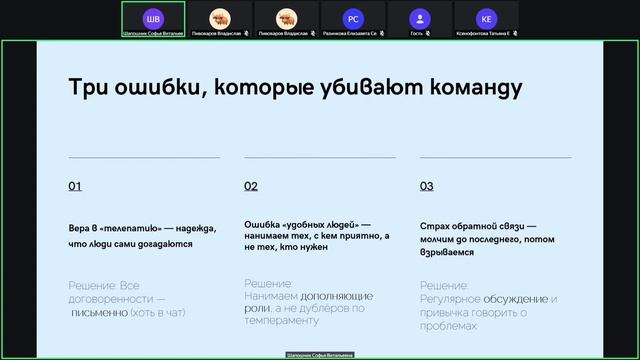Click the Гость guest avatar icon
640x360 pixels.
click(420, 19)
